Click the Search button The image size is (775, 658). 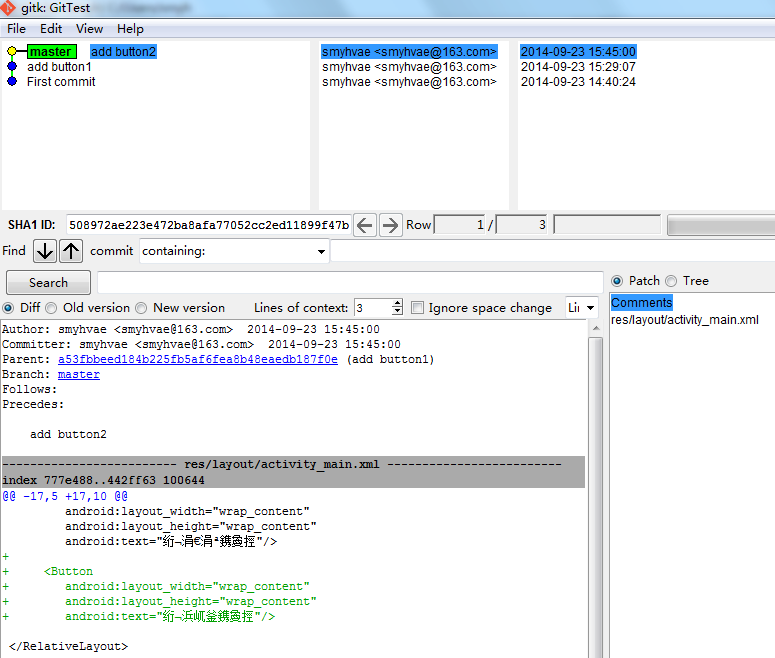[x=48, y=283]
